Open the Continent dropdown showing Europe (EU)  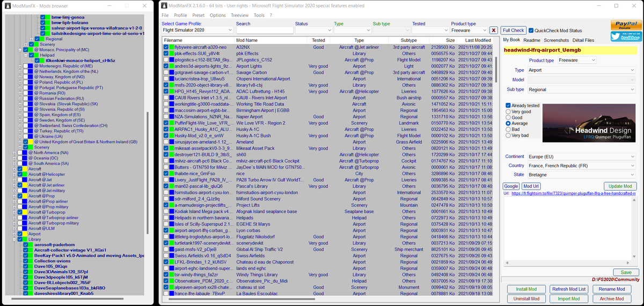click(581, 156)
